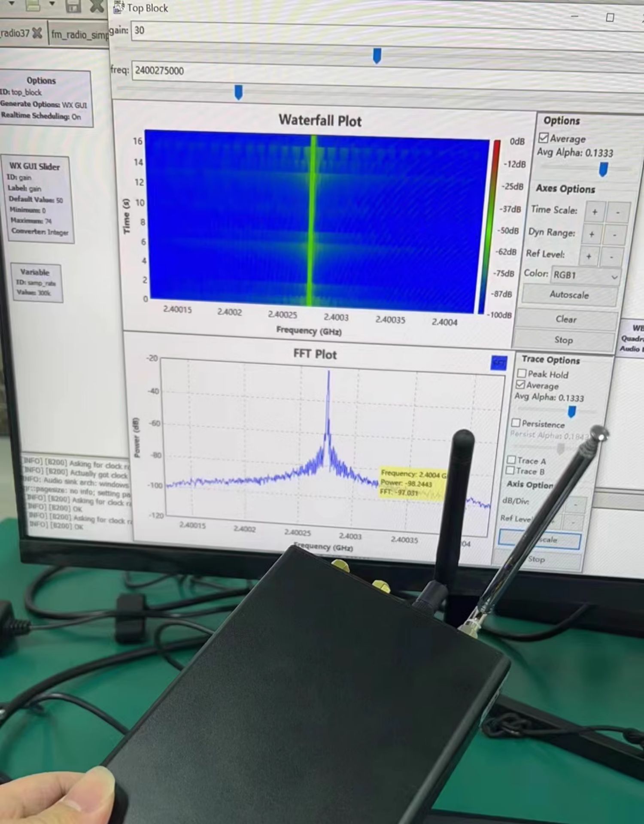The image size is (644, 824).
Task: Click 'Persist Alpha: 0.1843' label
Action: (x=549, y=435)
